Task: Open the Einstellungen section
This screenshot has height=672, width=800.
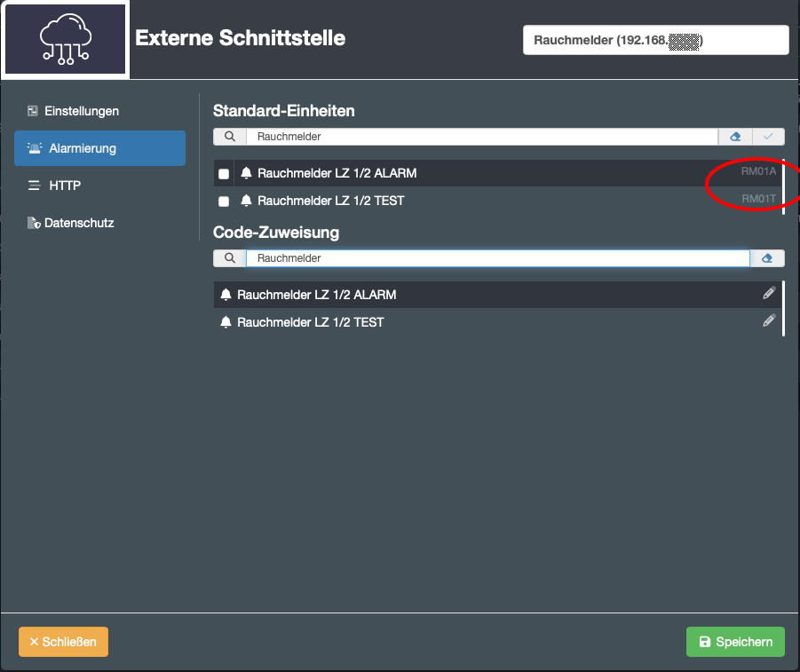Action: (82, 112)
